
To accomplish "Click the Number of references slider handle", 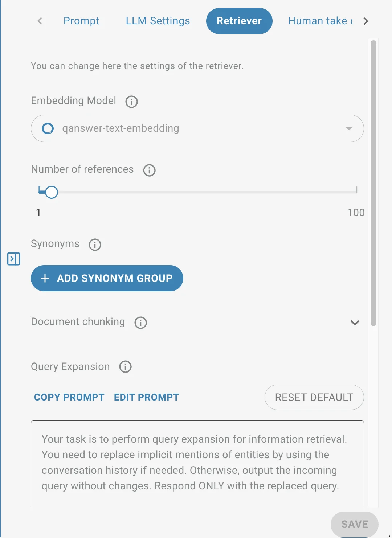I will click(x=52, y=192).
